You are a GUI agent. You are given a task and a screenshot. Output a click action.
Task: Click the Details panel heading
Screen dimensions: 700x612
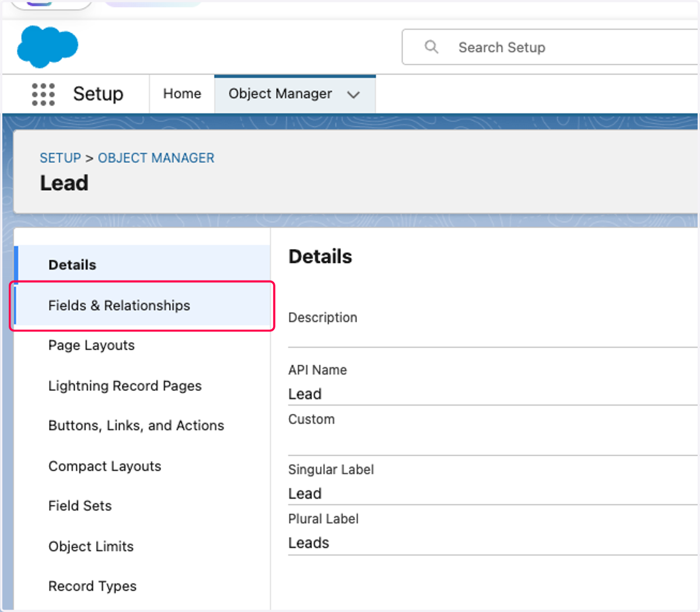pyautogui.click(x=320, y=257)
